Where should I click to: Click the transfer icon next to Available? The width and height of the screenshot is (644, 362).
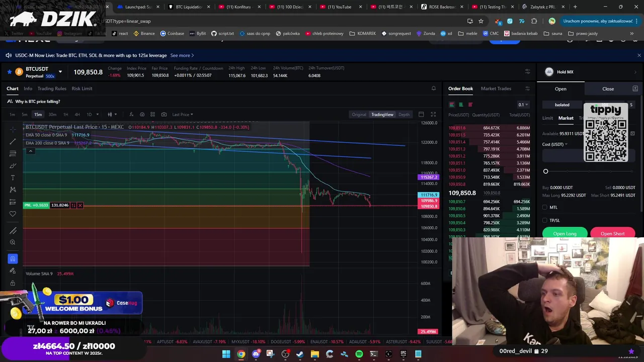click(632, 134)
